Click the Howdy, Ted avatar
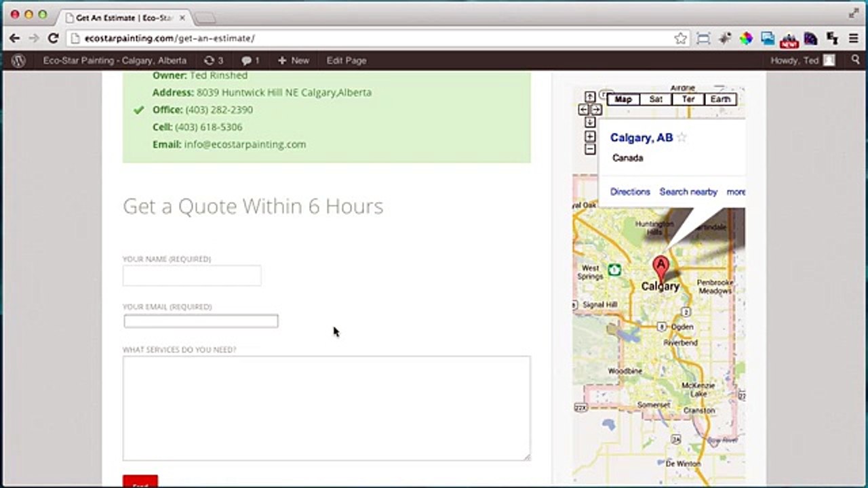This screenshot has height=488, width=868. pyautogui.click(x=829, y=60)
